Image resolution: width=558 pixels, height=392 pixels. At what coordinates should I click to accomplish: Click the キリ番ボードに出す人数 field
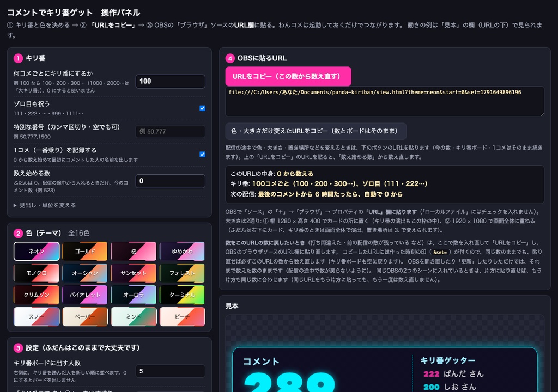click(x=171, y=371)
